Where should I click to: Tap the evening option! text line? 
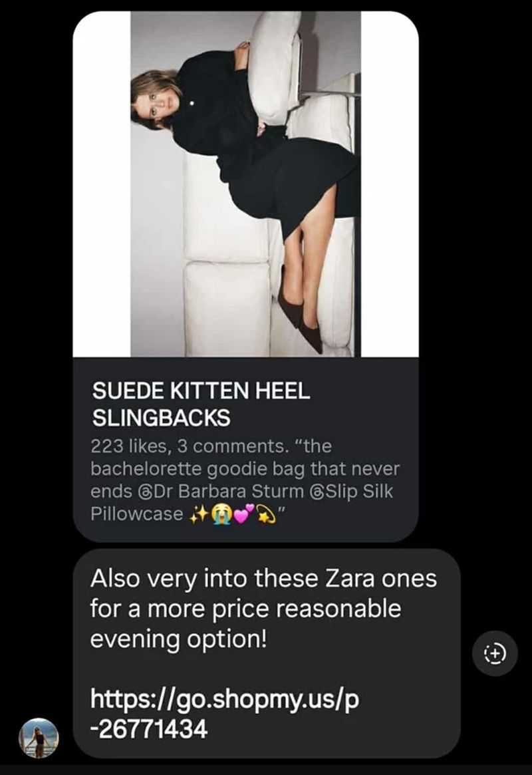178,639
